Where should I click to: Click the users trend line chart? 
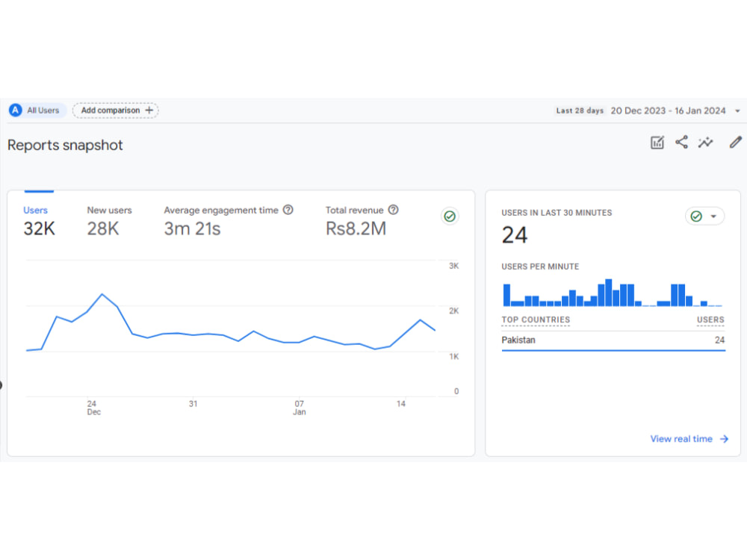point(231,329)
